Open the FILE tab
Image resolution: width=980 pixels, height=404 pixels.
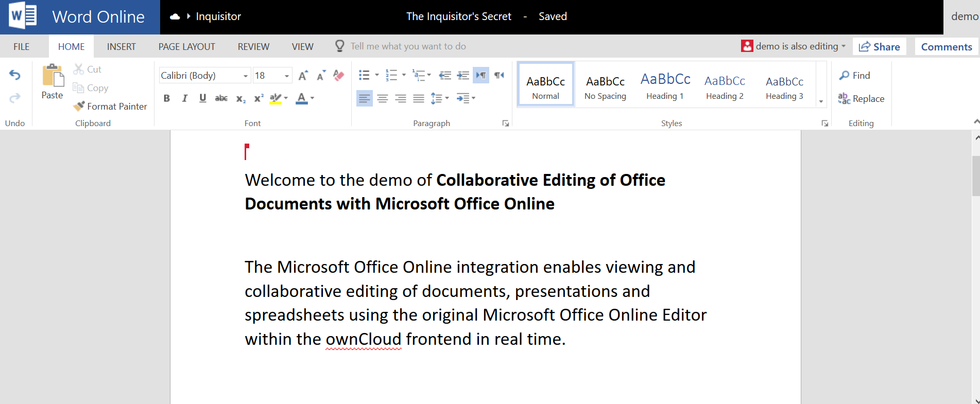click(22, 46)
